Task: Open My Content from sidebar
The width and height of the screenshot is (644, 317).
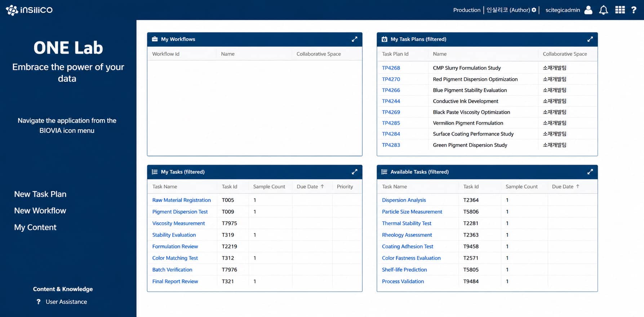Action: tap(35, 227)
